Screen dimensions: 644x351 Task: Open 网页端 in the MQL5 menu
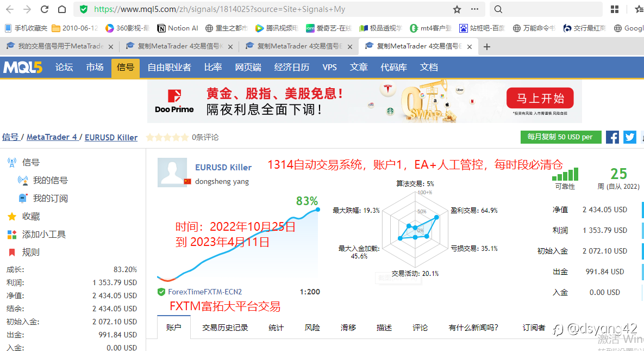[x=248, y=67]
